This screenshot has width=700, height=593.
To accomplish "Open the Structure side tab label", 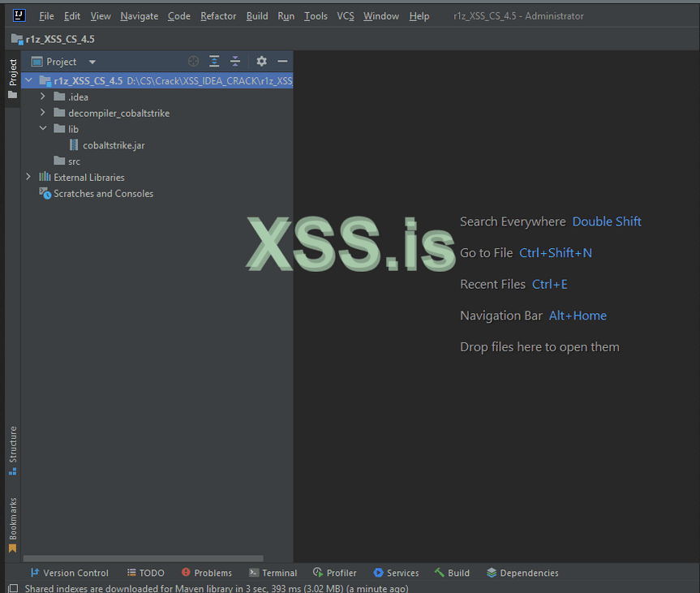I will [13, 445].
